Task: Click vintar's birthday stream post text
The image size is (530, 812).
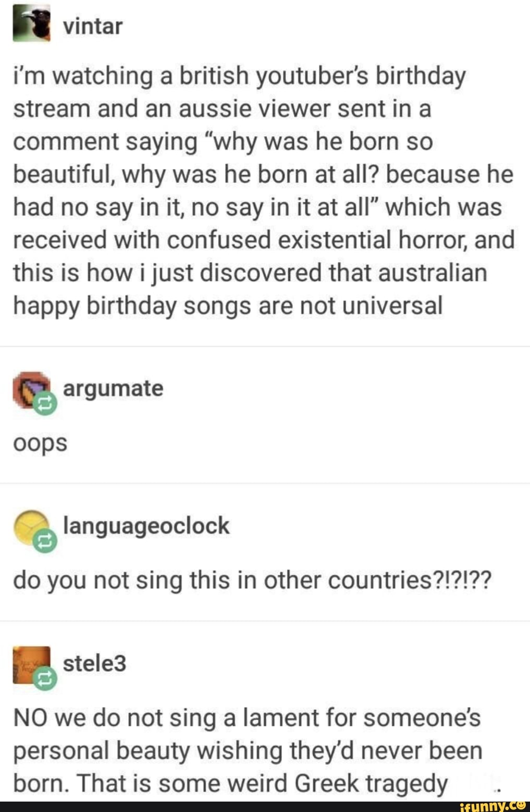Action: (x=264, y=190)
